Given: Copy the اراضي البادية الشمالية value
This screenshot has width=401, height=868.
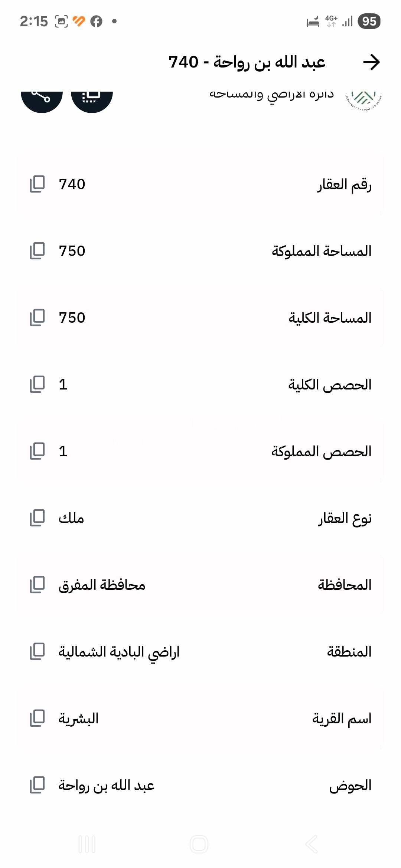Looking at the screenshot, I should (37, 651).
